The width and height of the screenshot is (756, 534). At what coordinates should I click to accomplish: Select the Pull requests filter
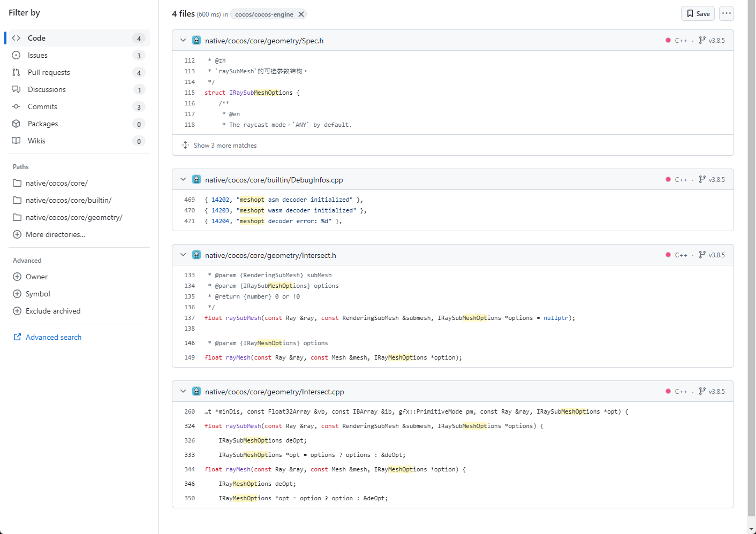[x=49, y=73]
